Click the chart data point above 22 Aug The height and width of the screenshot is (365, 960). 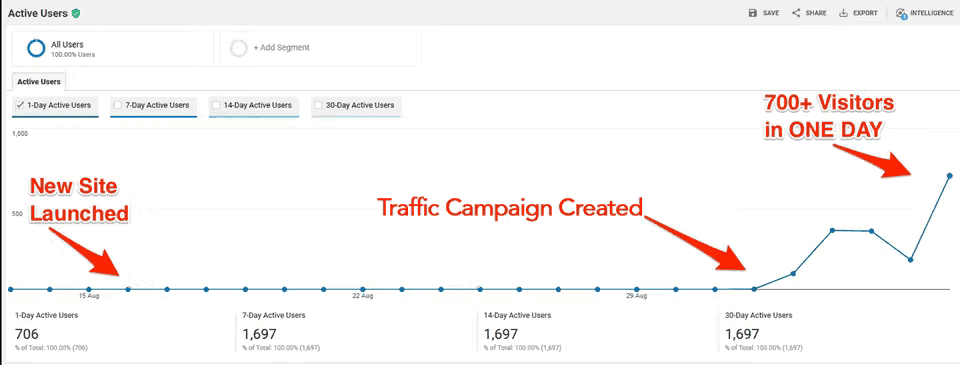(362, 289)
